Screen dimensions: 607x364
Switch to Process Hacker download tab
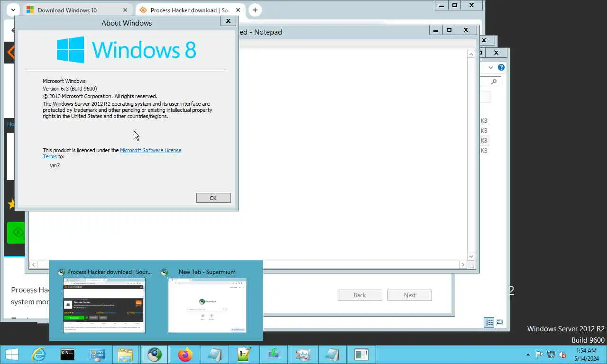tap(189, 10)
